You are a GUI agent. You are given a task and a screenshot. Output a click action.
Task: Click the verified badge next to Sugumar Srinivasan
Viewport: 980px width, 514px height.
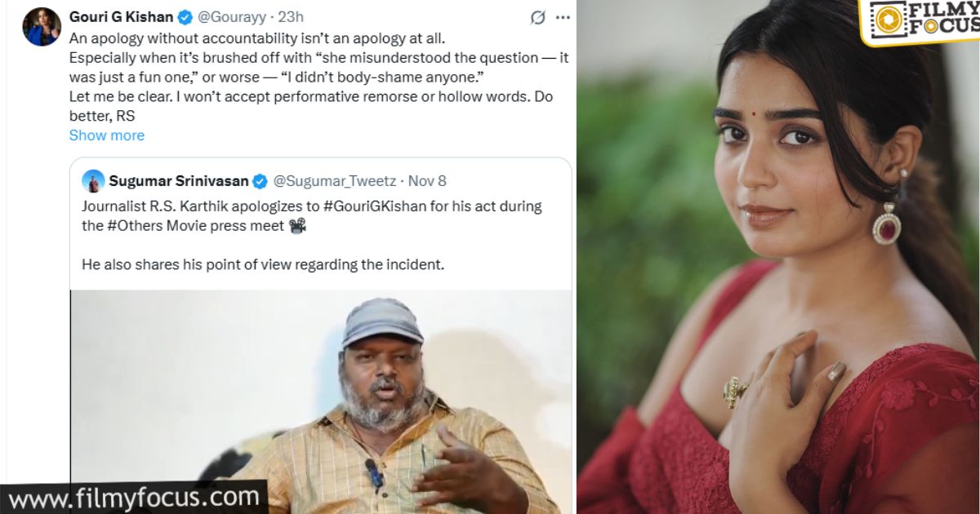(x=260, y=181)
